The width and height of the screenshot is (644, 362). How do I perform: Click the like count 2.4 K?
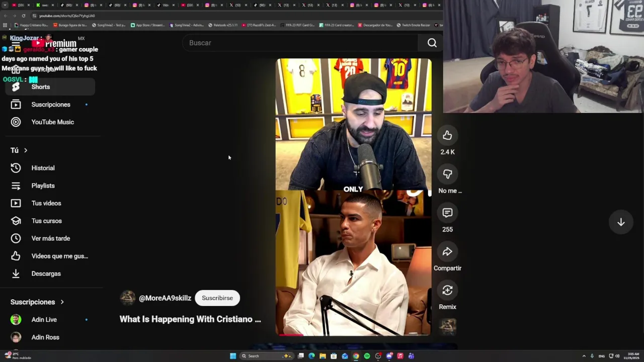[447, 152]
